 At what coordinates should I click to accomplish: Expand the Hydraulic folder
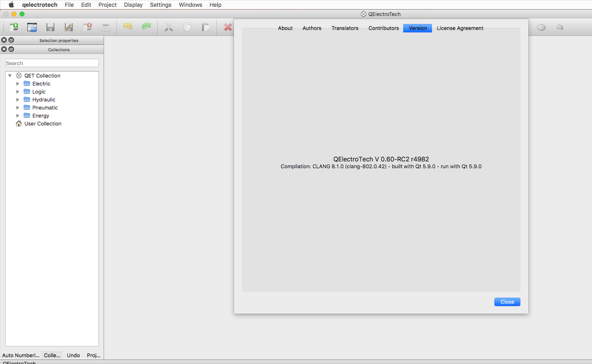pyautogui.click(x=18, y=99)
